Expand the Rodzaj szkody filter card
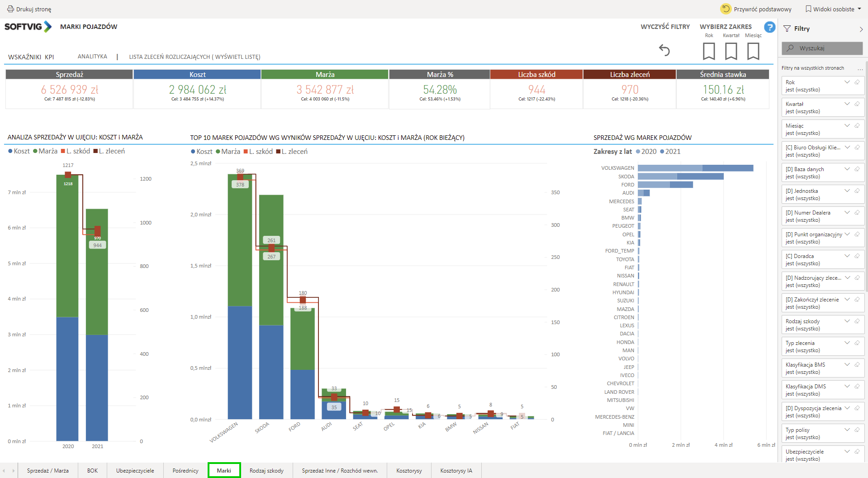 click(x=847, y=321)
